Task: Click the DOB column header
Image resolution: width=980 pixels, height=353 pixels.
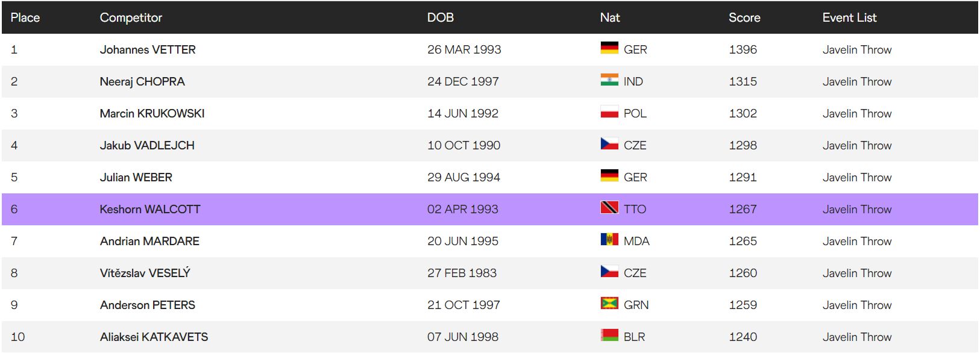Action: [x=441, y=17]
